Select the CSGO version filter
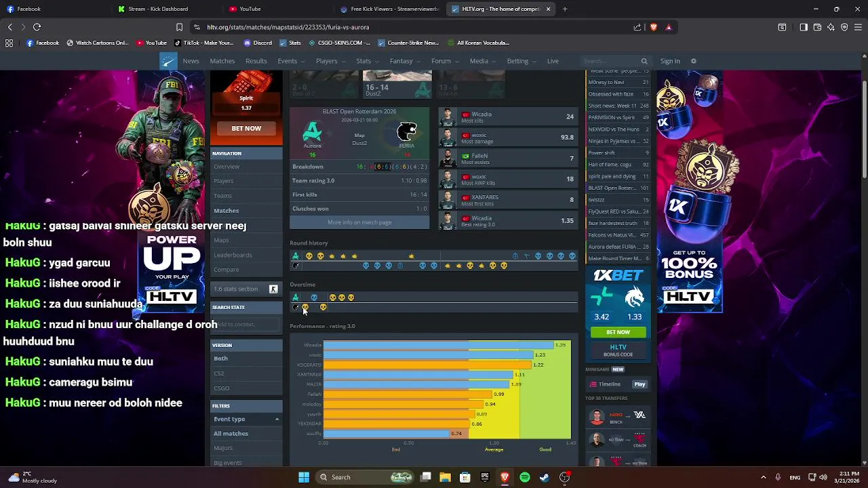Viewport: 868px width, 488px height. (247, 388)
